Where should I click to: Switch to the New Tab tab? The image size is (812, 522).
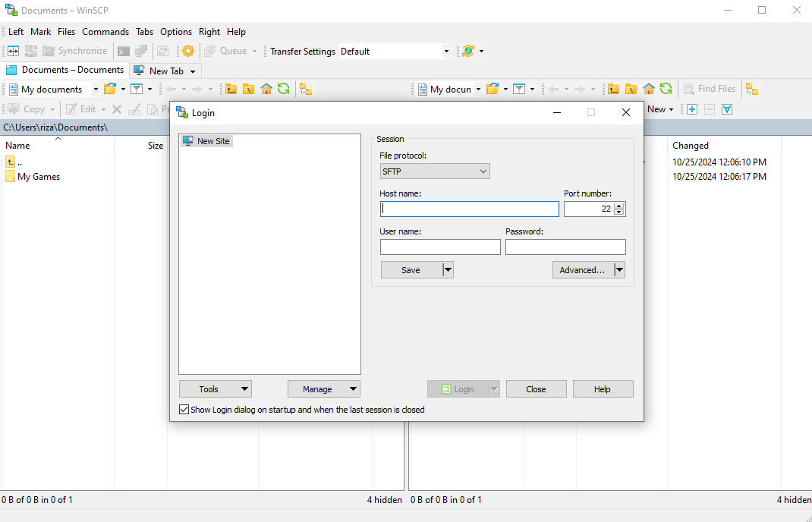tap(165, 71)
